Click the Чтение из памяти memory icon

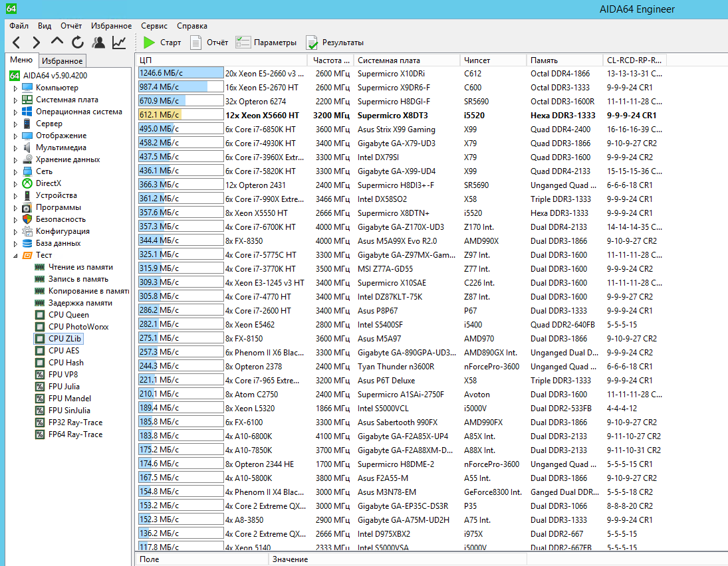40,267
